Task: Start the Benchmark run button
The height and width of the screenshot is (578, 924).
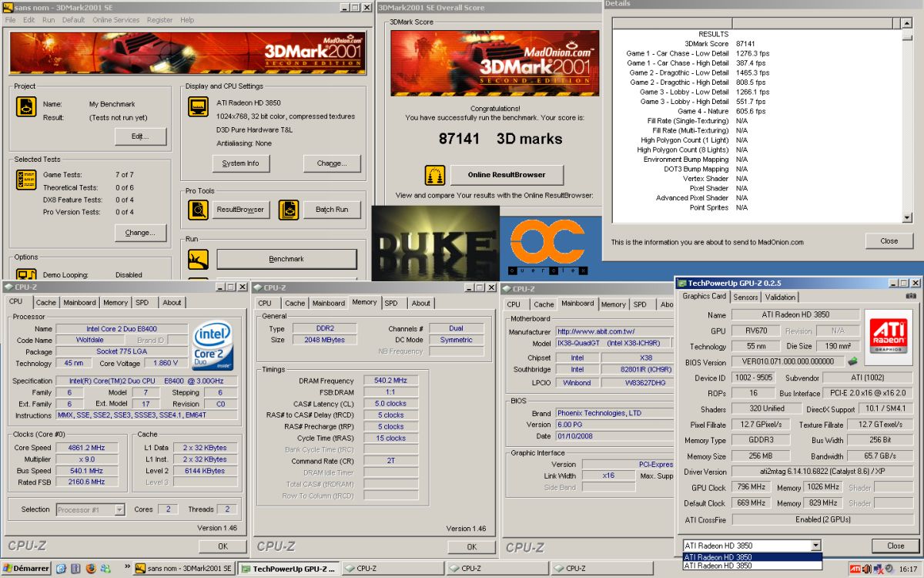Action: pos(286,259)
